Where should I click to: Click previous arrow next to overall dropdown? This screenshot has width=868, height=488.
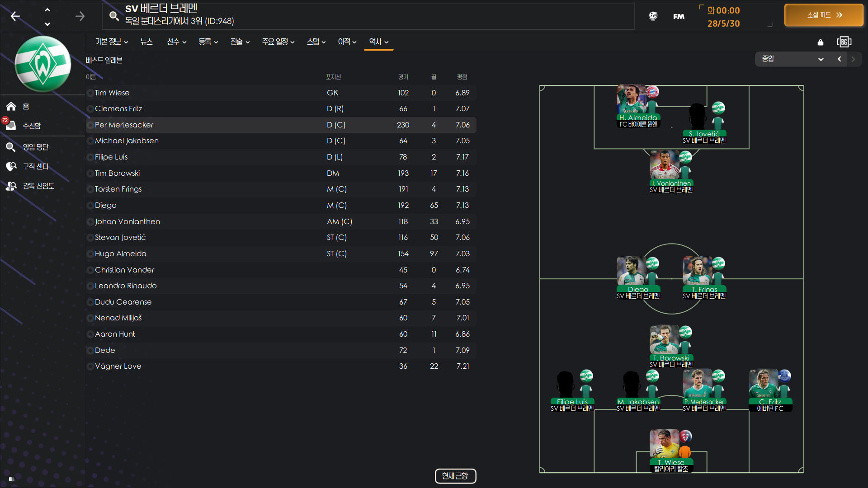[x=840, y=59]
